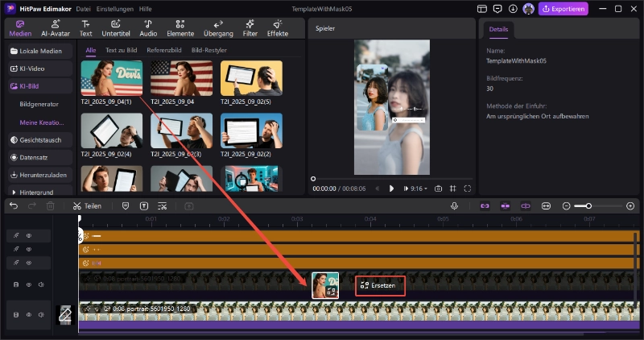The image size is (644, 340).
Task: Click the Teilen split tool
Action: [x=87, y=206]
